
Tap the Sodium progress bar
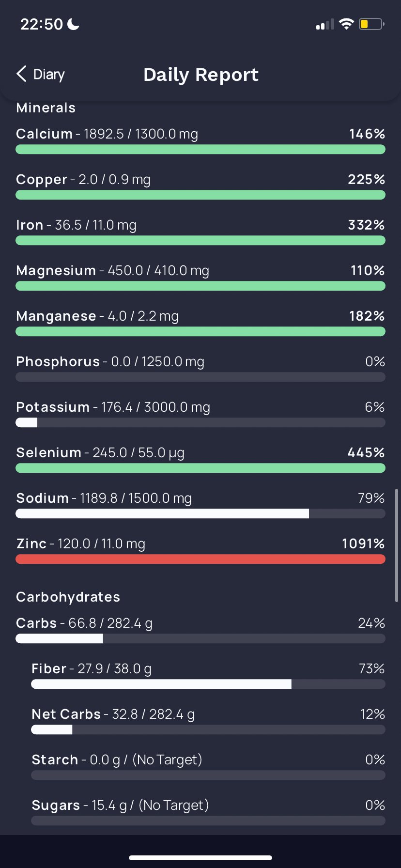[x=200, y=513]
